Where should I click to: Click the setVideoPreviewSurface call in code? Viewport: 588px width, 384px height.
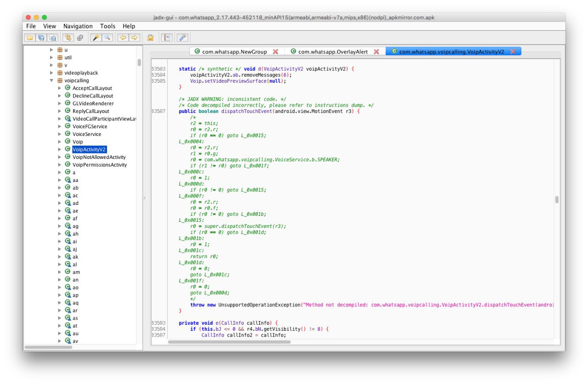(x=236, y=81)
